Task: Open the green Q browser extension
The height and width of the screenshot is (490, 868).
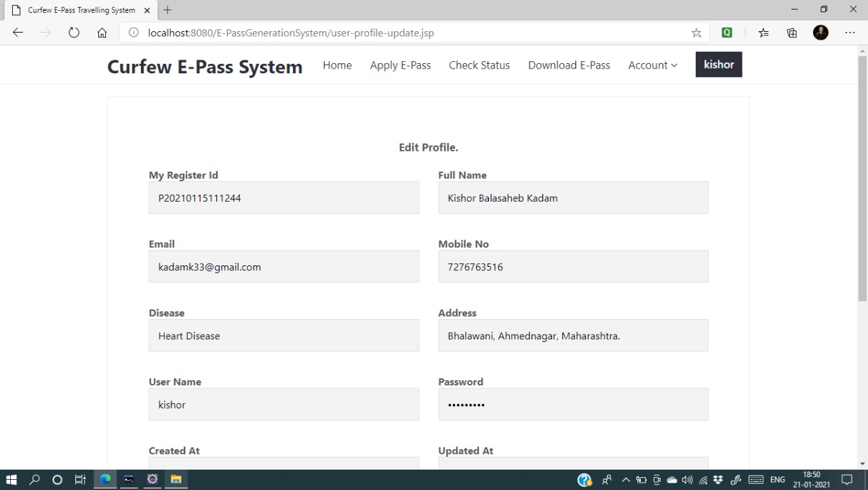Action: click(727, 33)
